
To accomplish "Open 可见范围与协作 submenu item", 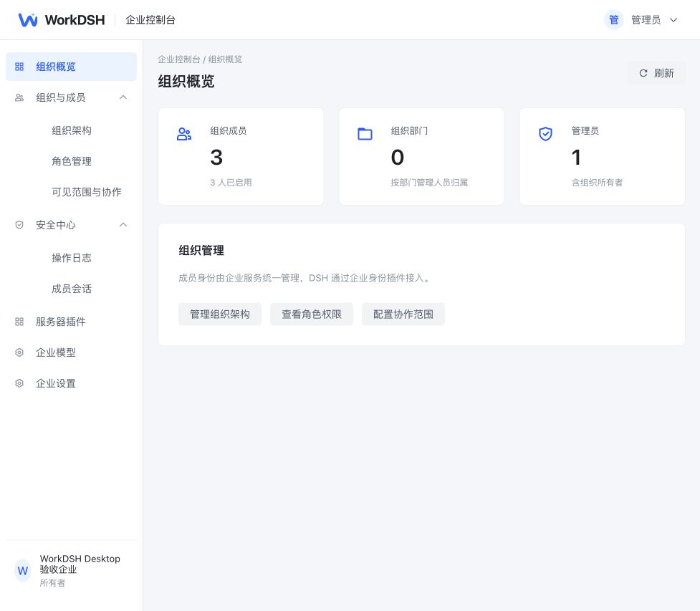I will 87,192.
